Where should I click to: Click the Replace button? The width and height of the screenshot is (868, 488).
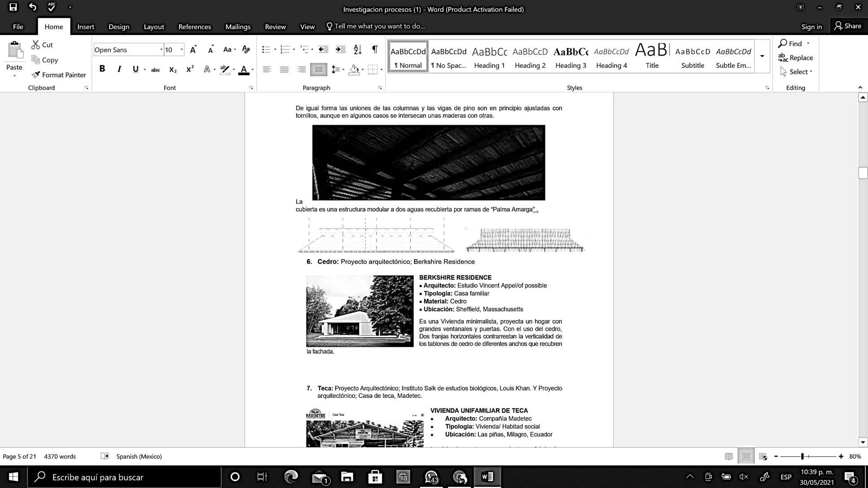(x=795, y=57)
